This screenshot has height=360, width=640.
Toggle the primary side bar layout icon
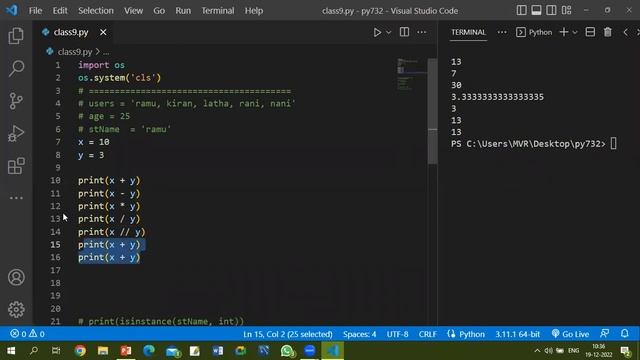(521, 11)
